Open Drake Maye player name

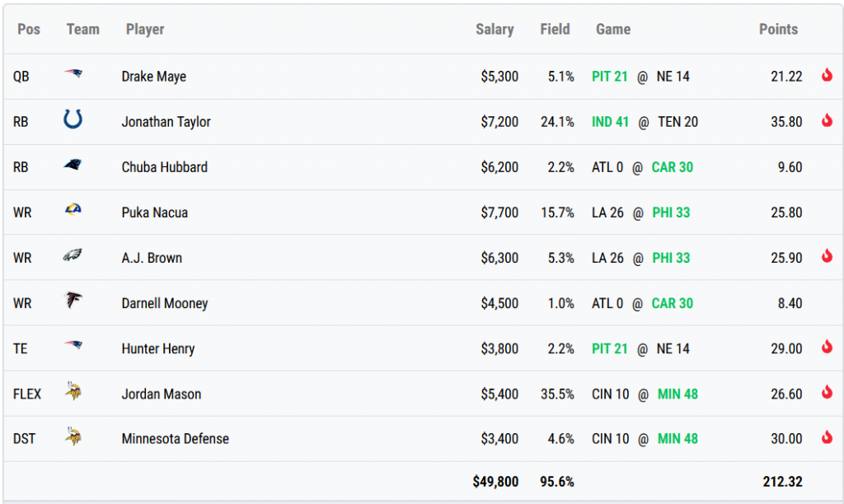tap(154, 77)
